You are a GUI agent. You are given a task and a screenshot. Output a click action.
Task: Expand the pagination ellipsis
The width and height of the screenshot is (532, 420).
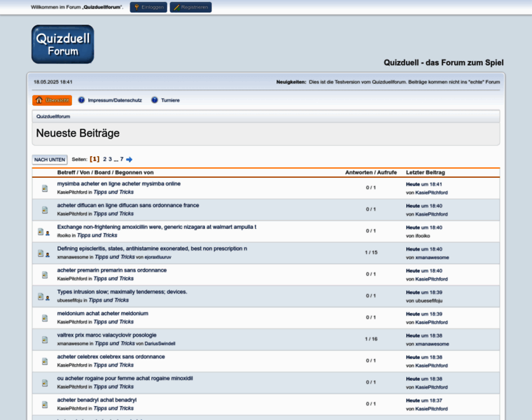coord(116,160)
